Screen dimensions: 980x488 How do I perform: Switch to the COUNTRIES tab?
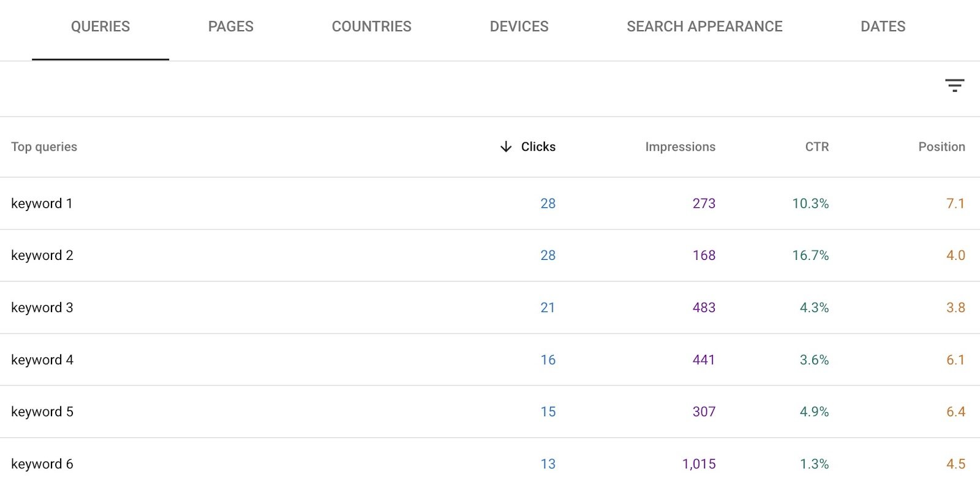pyautogui.click(x=371, y=26)
